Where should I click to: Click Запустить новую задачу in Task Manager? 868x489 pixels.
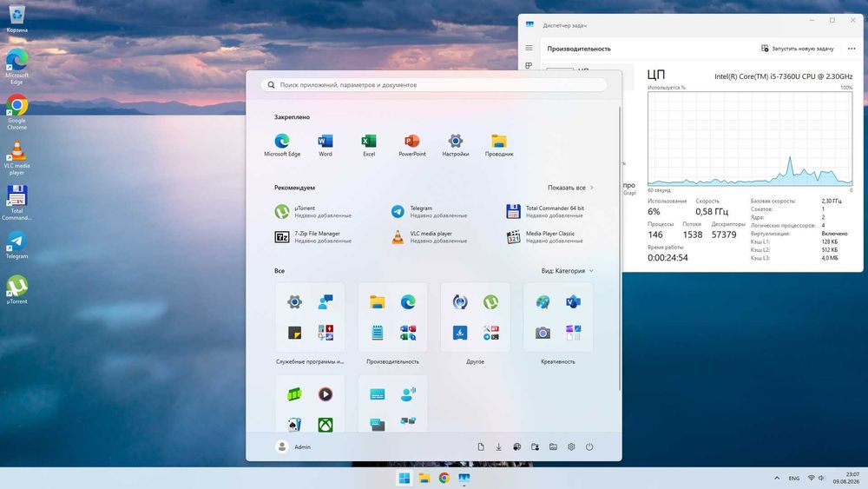click(x=797, y=48)
